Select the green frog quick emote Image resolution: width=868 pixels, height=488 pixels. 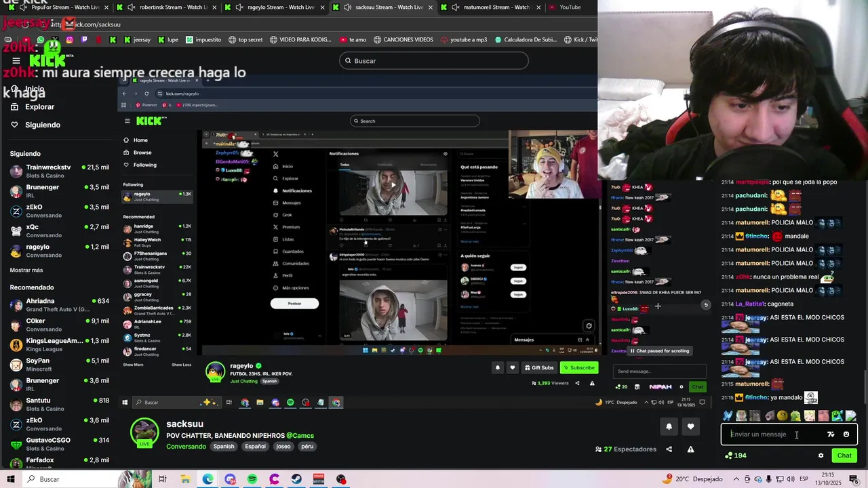(x=795, y=415)
